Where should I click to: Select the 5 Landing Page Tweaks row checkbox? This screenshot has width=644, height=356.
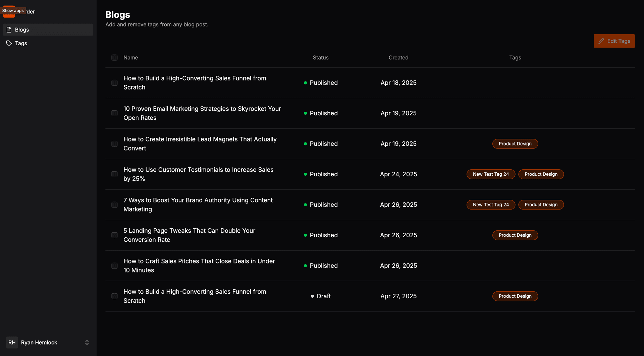click(x=114, y=235)
